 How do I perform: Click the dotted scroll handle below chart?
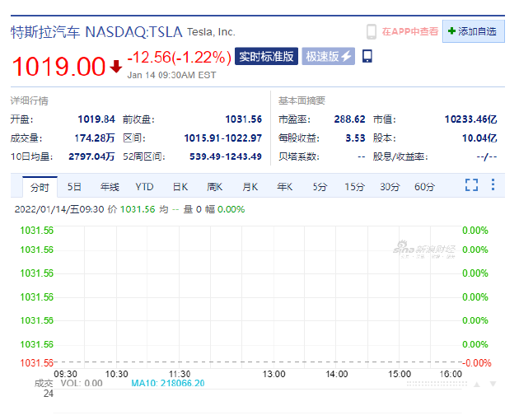[x=437, y=384]
